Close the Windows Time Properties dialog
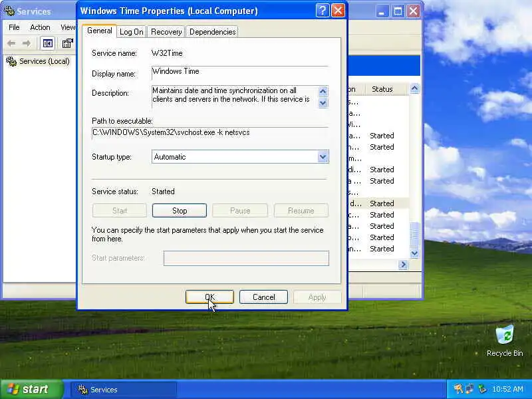This screenshot has height=399, width=532. (338, 11)
